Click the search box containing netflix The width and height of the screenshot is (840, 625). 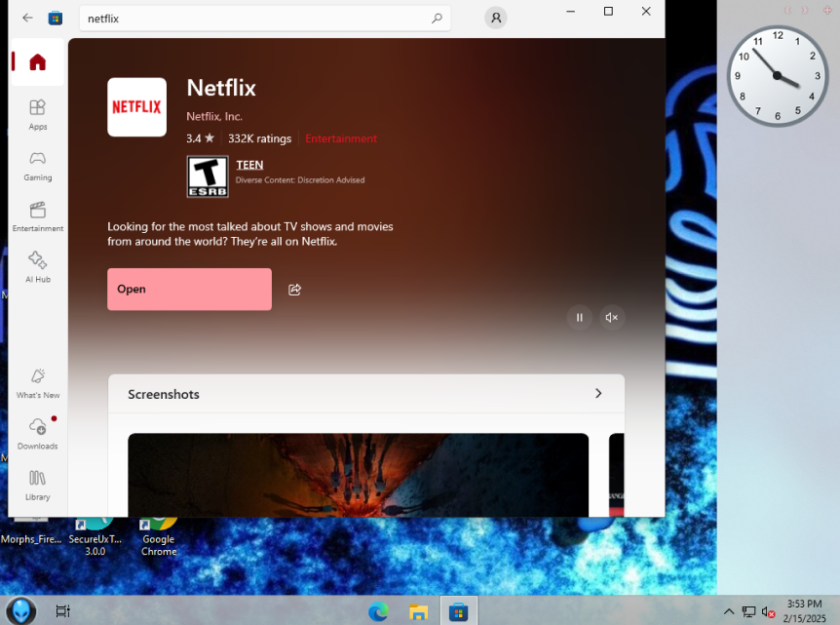click(x=265, y=19)
